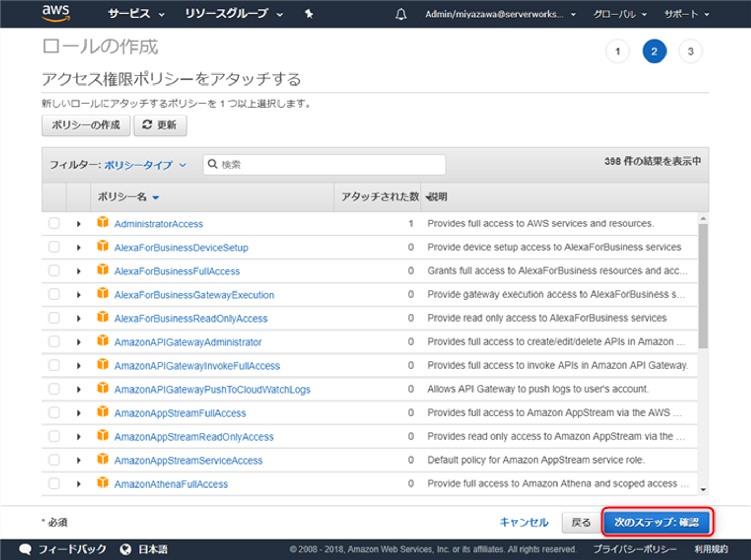Check the AlexaForBusinessReadOnlyAccess checkbox
751x560 pixels.
54,318
